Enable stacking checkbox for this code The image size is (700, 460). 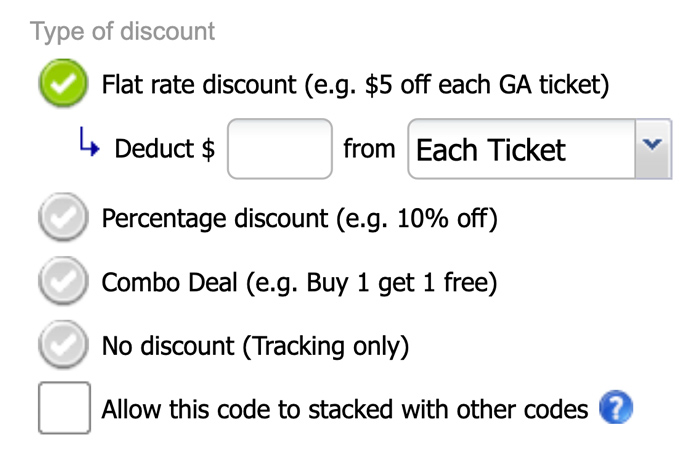[x=64, y=408]
